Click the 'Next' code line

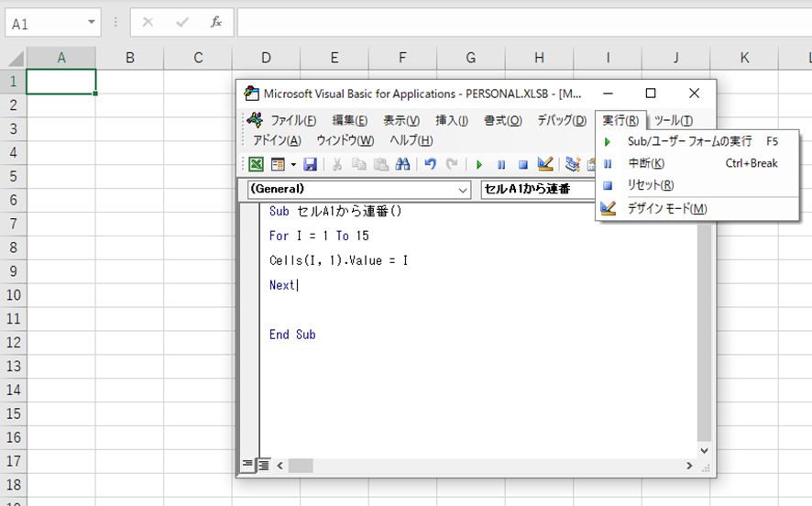282,285
